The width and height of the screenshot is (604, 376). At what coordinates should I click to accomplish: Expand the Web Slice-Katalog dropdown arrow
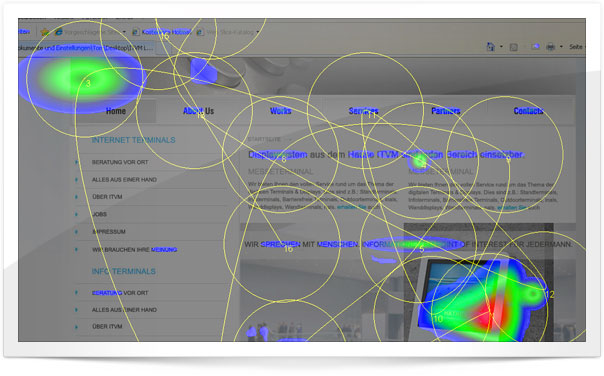click(x=257, y=32)
